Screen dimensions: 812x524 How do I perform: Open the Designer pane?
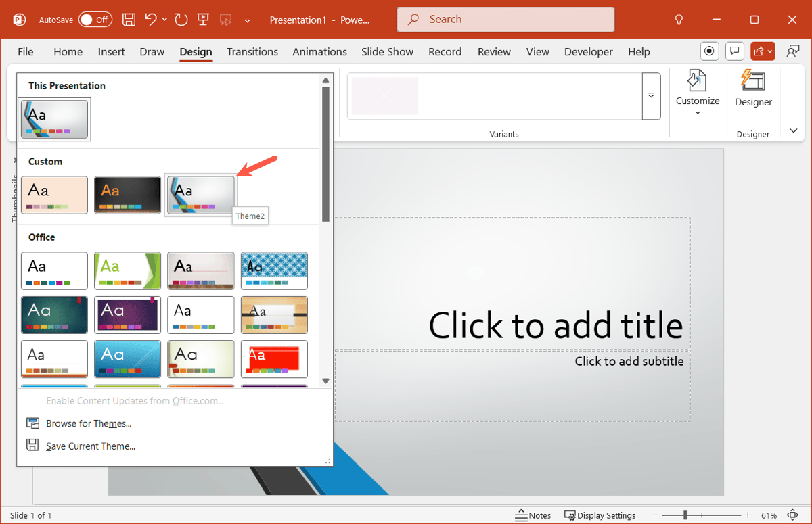[x=753, y=88]
